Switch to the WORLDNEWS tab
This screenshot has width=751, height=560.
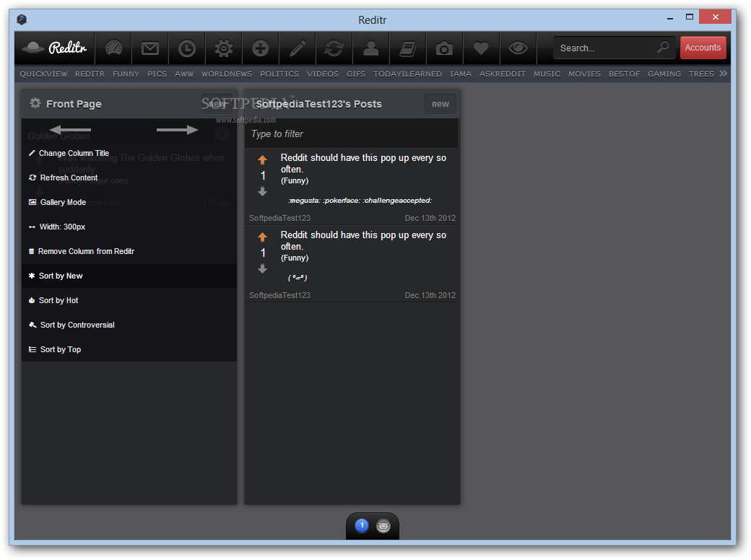[227, 74]
